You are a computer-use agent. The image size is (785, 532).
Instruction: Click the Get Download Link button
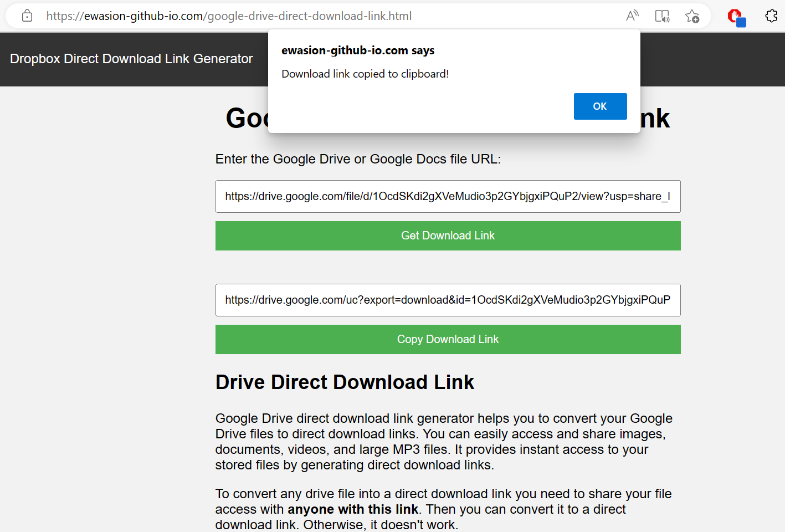click(x=448, y=236)
